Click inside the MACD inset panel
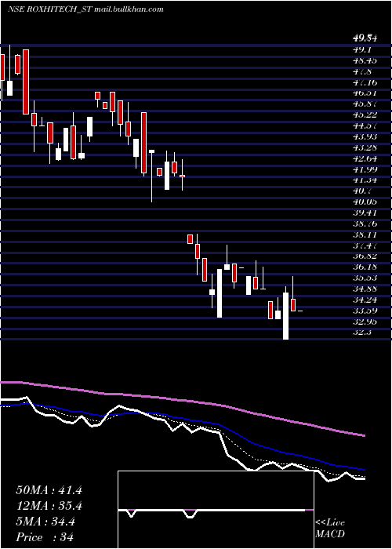This screenshot has height=549, width=392. coord(216,510)
